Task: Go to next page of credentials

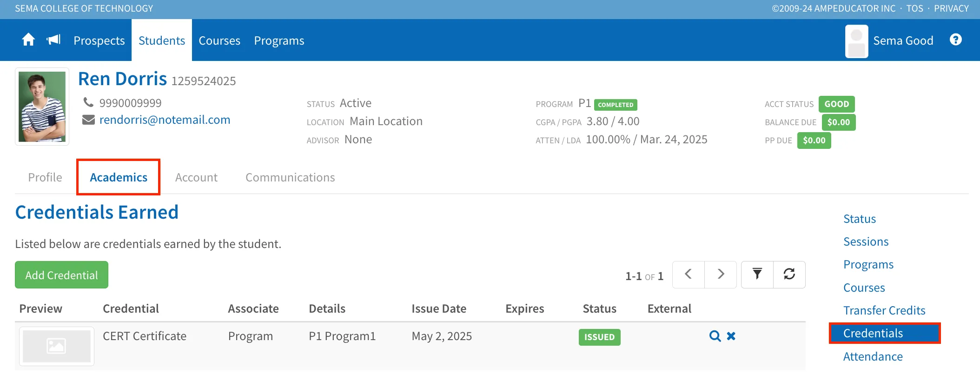Action: point(721,275)
